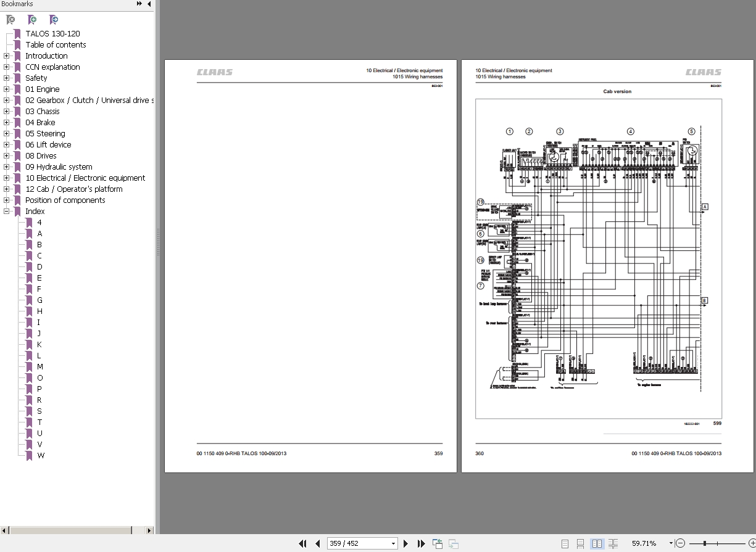
Task: Click the go to bookmark icon
Action: pyautogui.click(x=54, y=20)
